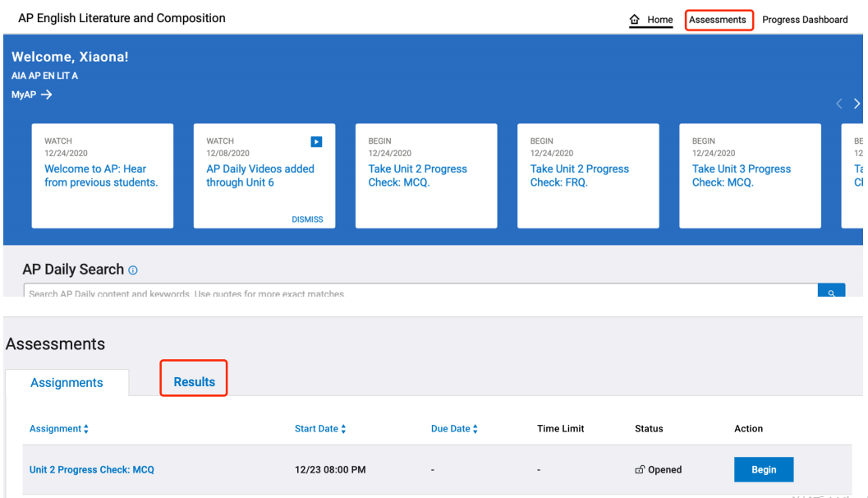This screenshot has width=868, height=498.
Task: Sort by Start Date column
Action: (343, 429)
